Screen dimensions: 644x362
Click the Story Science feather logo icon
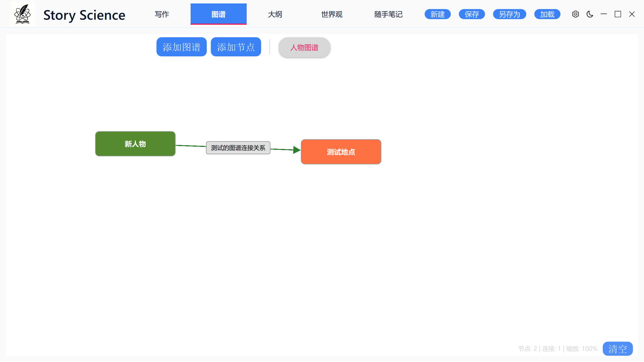pos(22,14)
